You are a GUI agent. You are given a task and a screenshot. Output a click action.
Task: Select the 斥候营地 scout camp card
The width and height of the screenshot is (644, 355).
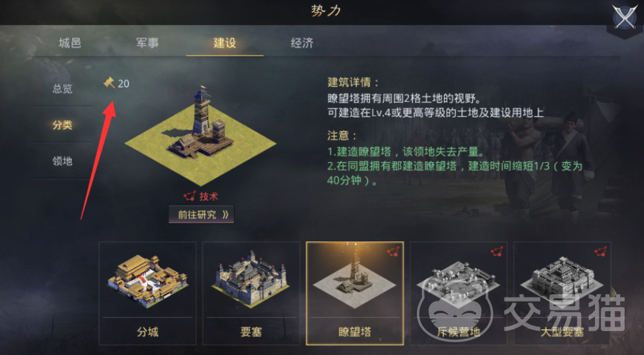coord(458,294)
